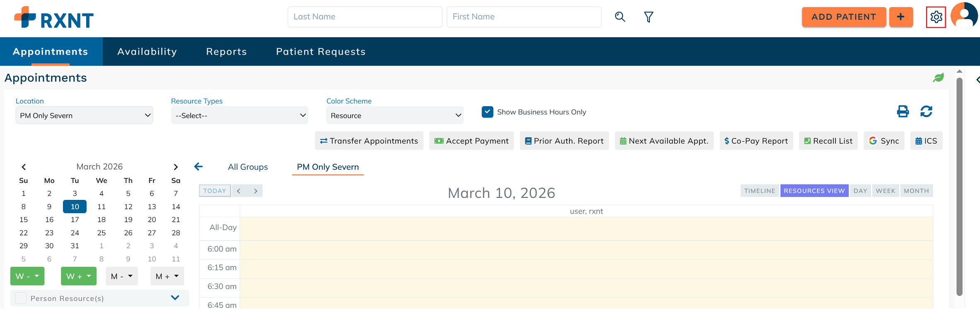Image resolution: width=980 pixels, height=310 pixels.
Task: Click the blue back arrow beside All Groups
Action: [198, 167]
